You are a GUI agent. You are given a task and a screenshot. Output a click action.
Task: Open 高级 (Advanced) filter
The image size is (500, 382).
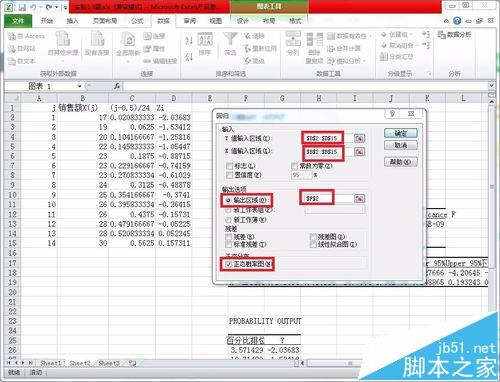point(254,61)
